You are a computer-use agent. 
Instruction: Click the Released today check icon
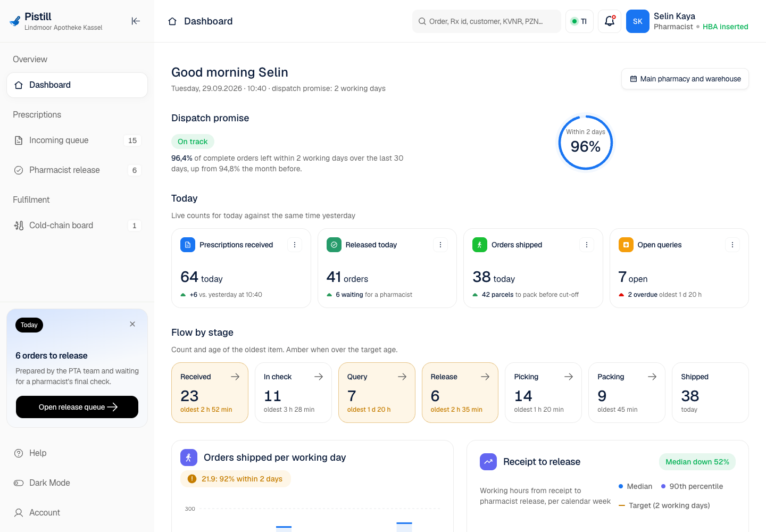click(334, 245)
